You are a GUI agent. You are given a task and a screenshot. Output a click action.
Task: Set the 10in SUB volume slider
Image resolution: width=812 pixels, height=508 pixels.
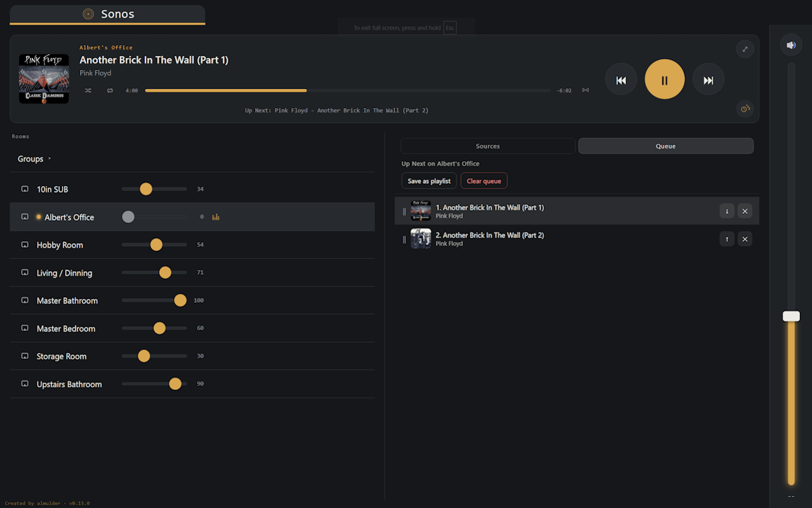[154, 189]
